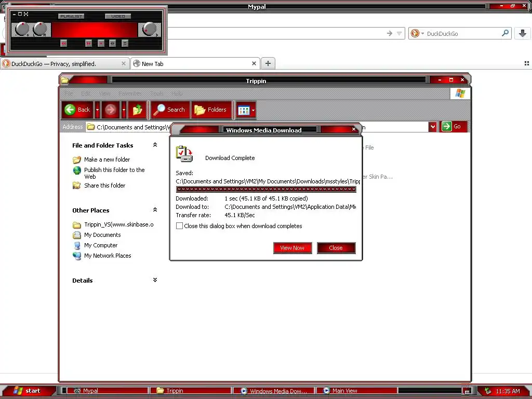Screen dimensions: 532x399
Task: Click the media player stop button
Action: pos(101,43)
